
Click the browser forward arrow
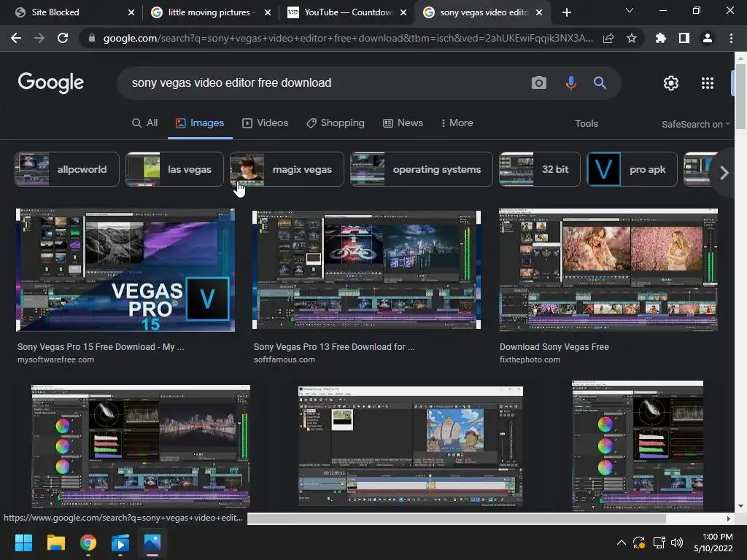pos(39,38)
